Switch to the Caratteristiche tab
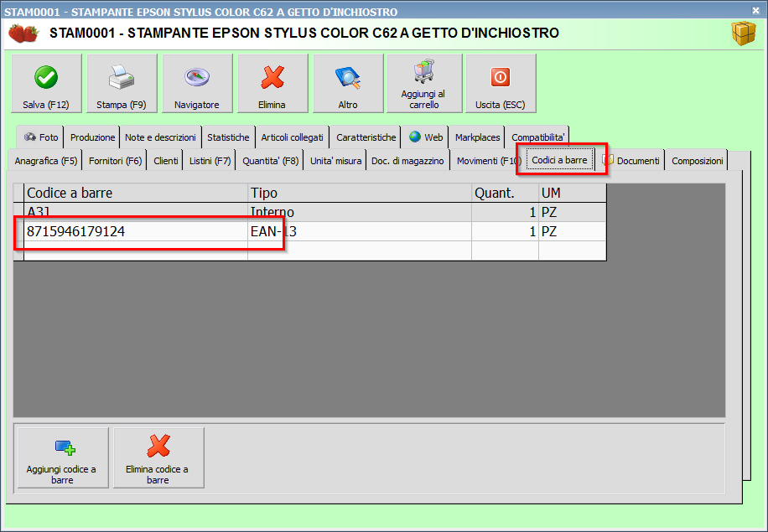This screenshot has height=532, width=768. [366, 137]
